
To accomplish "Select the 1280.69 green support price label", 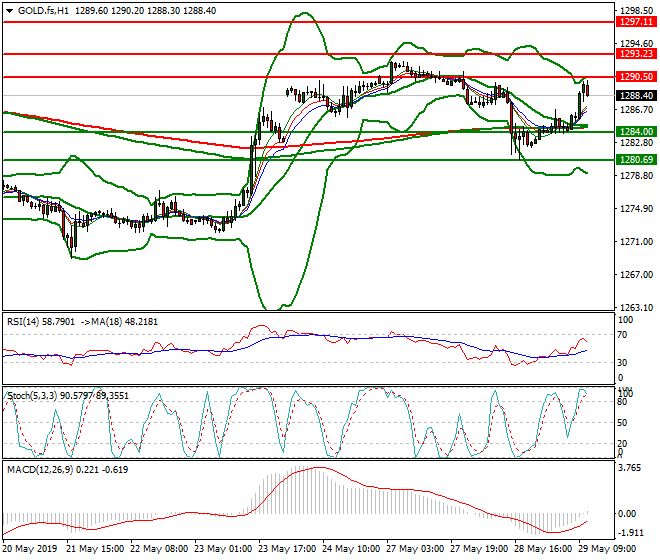I will click(x=637, y=160).
